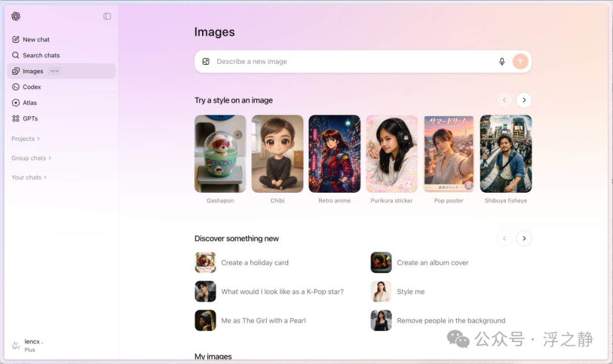Image resolution: width=613 pixels, height=364 pixels.
Task: Expand the Your chats section
Action: pos(29,177)
